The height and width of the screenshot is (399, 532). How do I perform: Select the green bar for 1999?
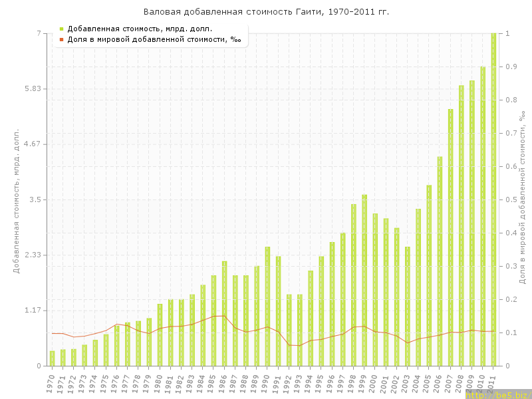coord(364,279)
